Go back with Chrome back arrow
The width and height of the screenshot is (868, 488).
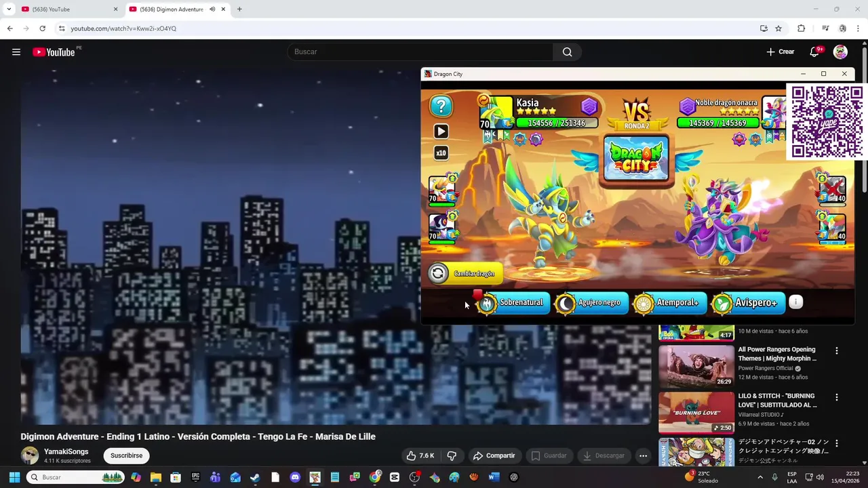[x=9, y=28]
